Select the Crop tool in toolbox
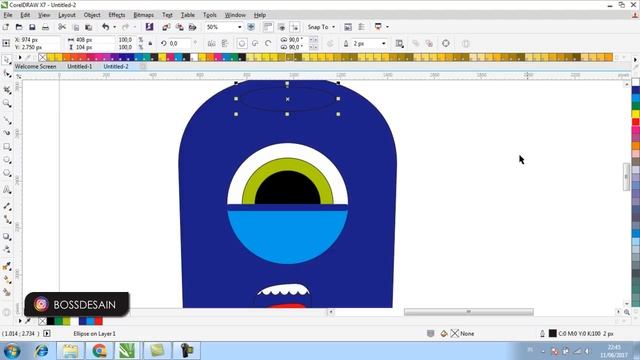This screenshot has height=360, width=640. tap(7, 90)
